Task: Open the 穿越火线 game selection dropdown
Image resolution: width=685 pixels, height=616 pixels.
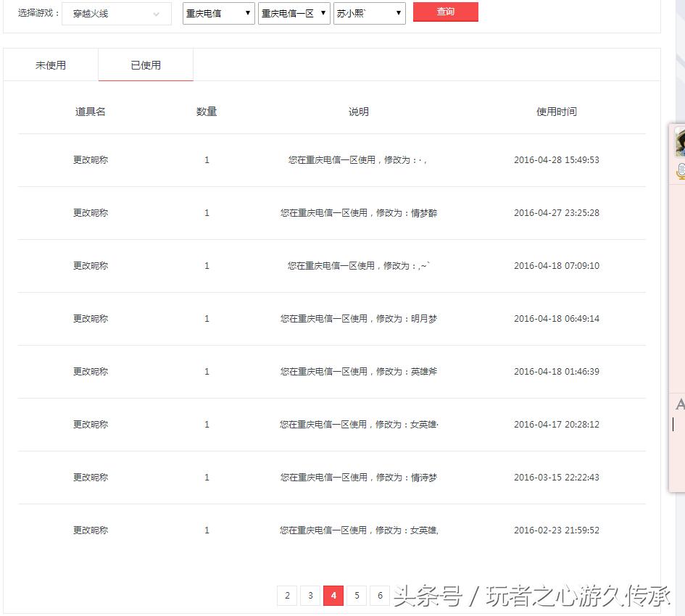Action: click(x=116, y=14)
